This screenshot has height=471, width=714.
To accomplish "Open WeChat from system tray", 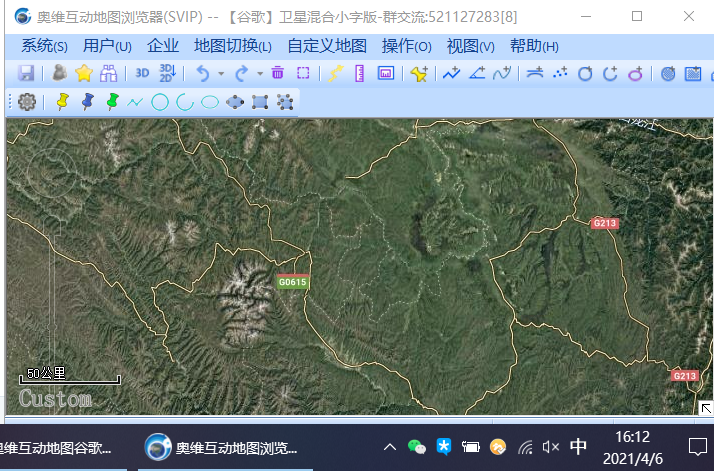I will coord(417,447).
